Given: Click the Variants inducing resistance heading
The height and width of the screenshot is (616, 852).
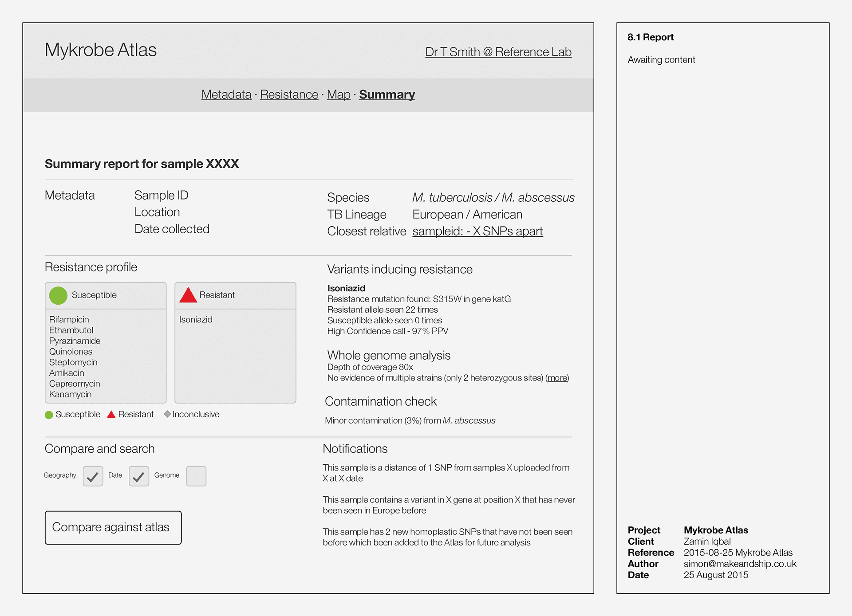Looking at the screenshot, I should [400, 269].
